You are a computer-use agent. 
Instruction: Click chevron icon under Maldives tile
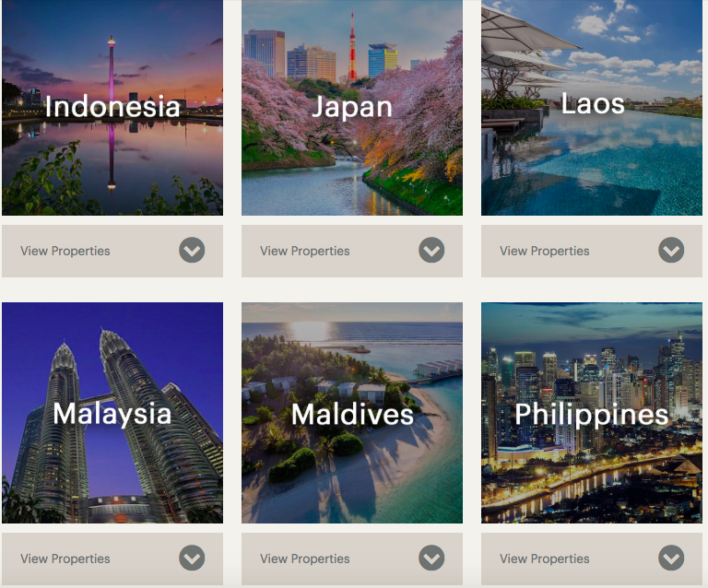(431, 558)
